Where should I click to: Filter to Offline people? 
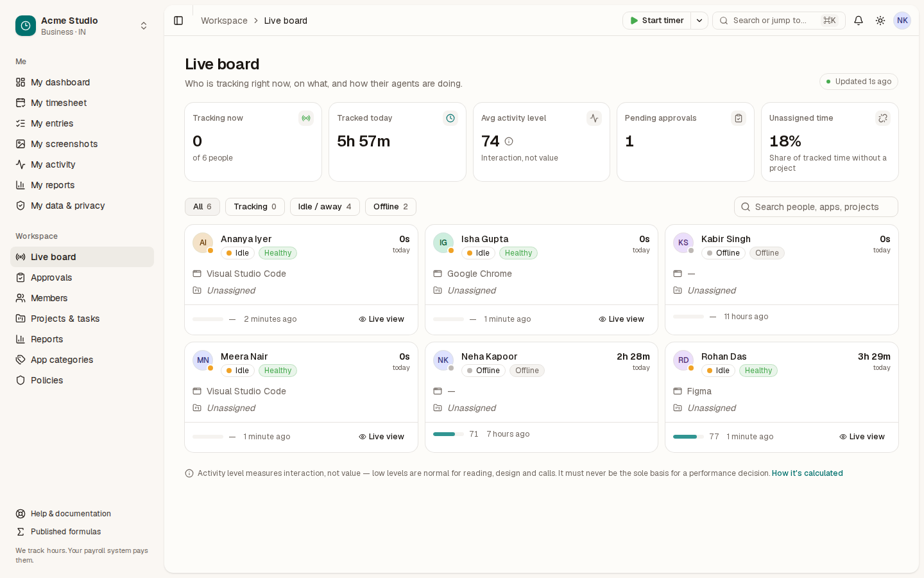point(391,207)
